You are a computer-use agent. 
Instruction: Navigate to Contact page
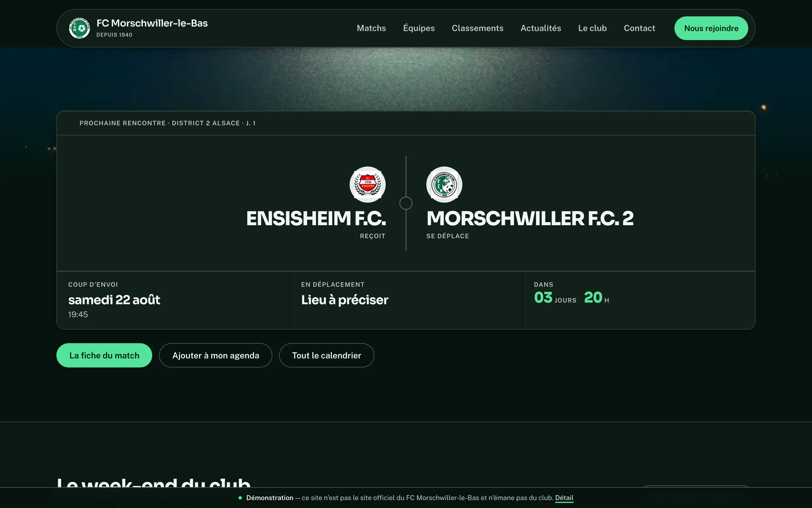639,28
